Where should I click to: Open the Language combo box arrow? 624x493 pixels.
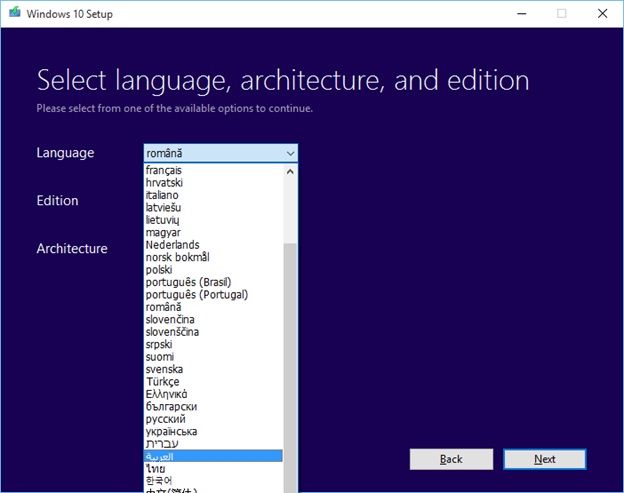291,153
